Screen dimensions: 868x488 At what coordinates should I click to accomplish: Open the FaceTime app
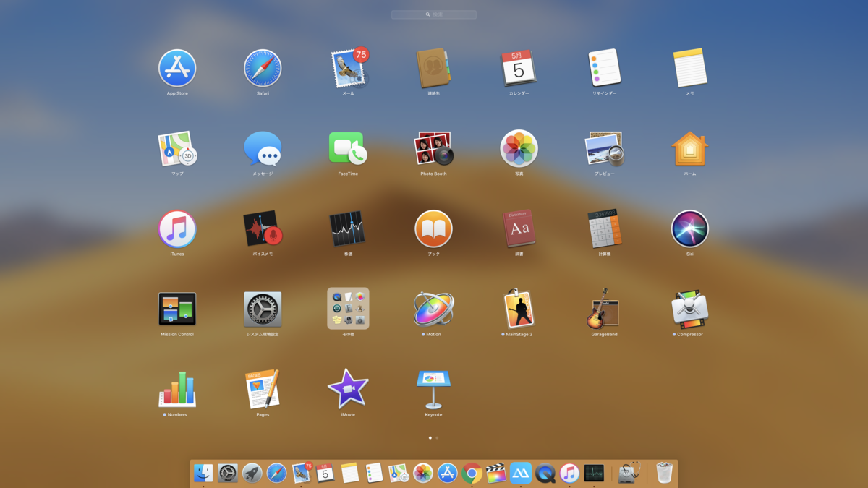click(x=348, y=148)
